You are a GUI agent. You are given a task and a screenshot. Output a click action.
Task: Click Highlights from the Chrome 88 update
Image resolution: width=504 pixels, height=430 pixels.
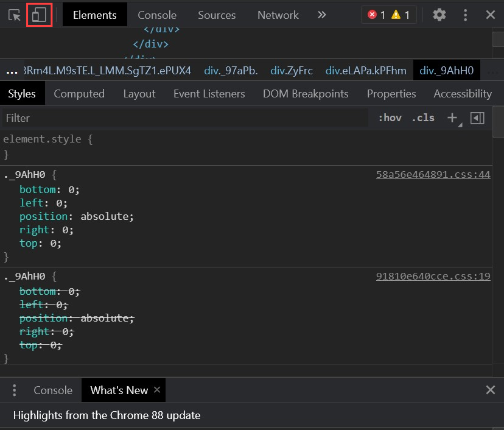point(107,415)
